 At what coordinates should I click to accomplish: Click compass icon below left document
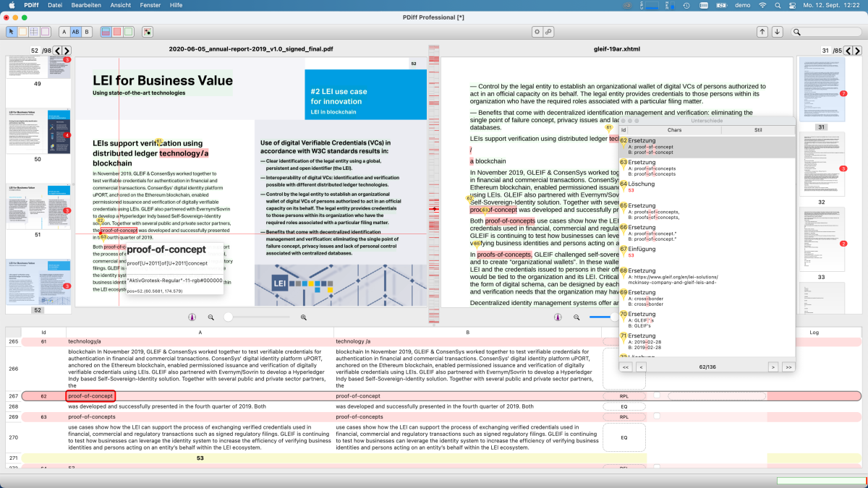pos(192,317)
